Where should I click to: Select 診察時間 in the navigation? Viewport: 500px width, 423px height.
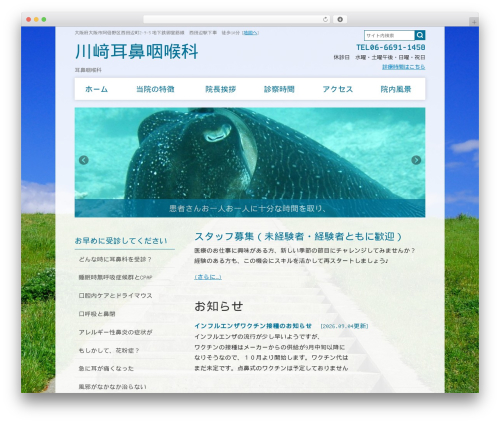point(279,89)
